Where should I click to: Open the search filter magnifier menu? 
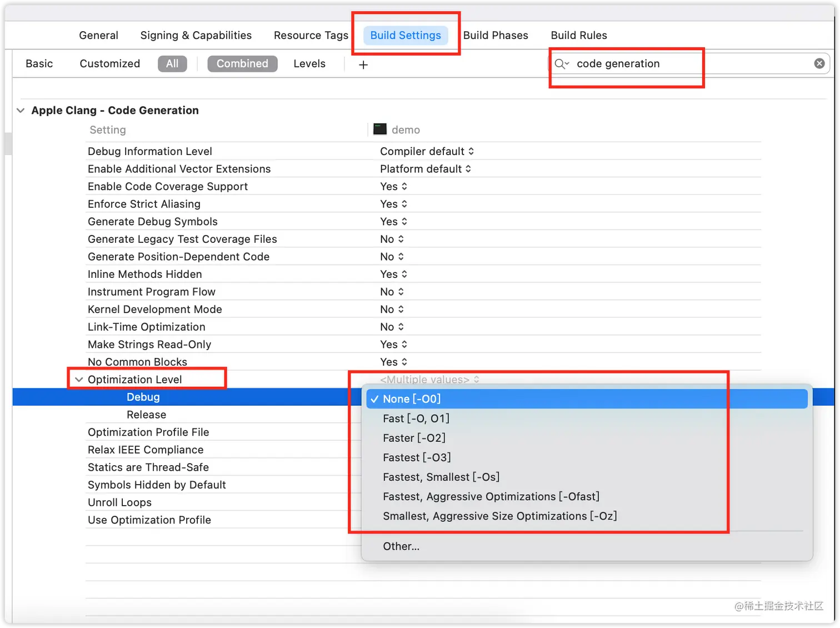click(x=562, y=64)
